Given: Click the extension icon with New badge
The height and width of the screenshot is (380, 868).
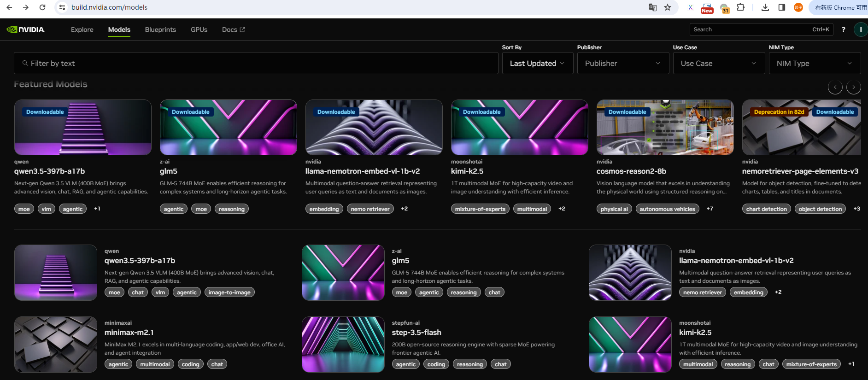Looking at the screenshot, I should [707, 8].
